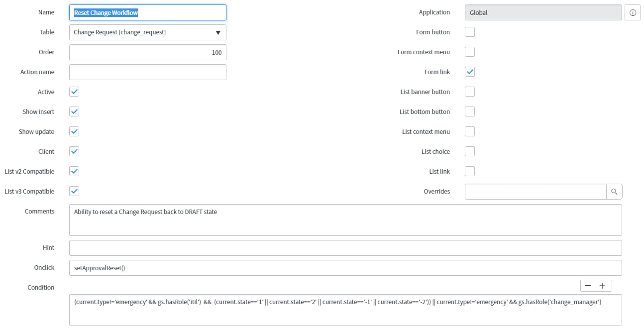Viewport: 644px width, 329px height.
Task: Disable the Client checkbox
Action: 74,151
